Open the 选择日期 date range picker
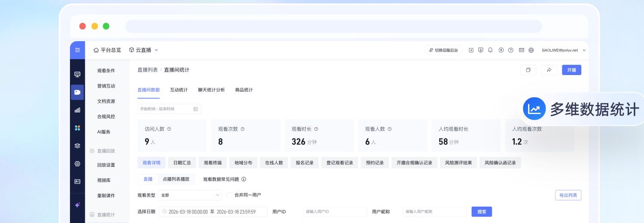644x223 pixels. (213, 212)
